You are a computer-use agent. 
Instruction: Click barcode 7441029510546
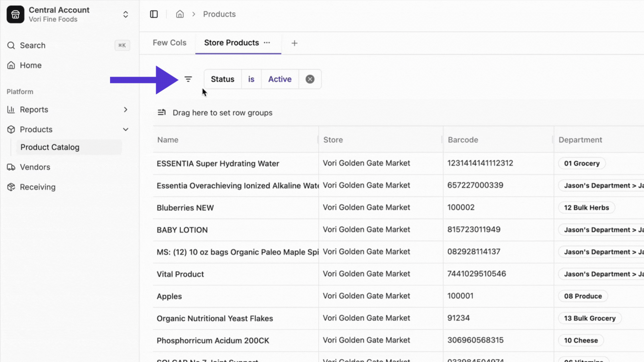click(x=476, y=274)
